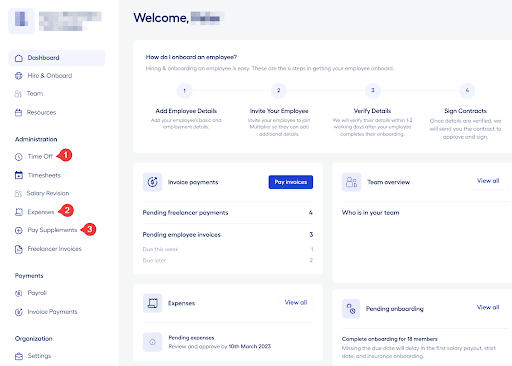
Task: Select step 2 circle Invite Your Employee
Action: [x=279, y=90]
